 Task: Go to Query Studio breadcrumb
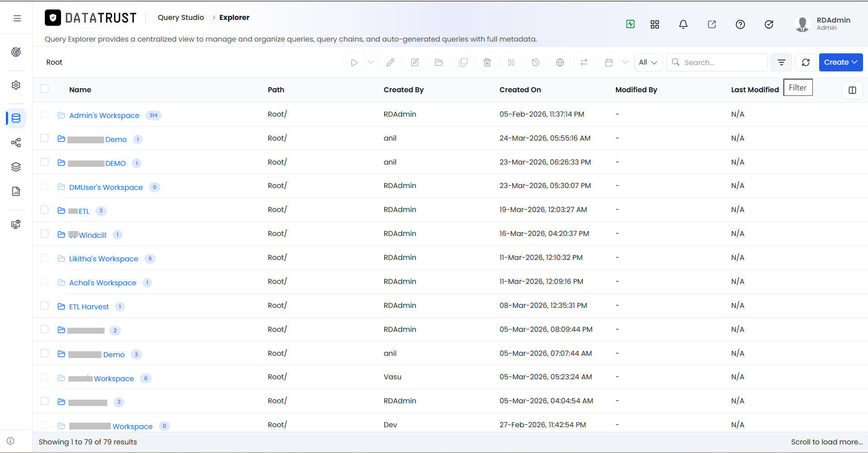[181, 17]
